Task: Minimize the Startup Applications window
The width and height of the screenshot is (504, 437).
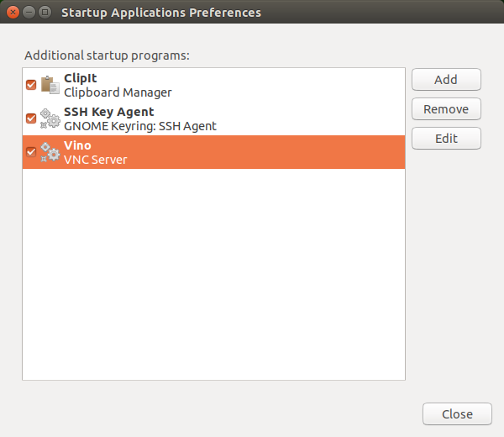Action: point(29,13)
